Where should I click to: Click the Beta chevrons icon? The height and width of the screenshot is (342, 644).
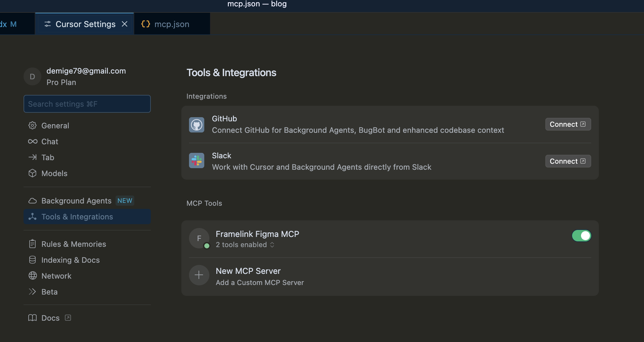tap(32, 292)
